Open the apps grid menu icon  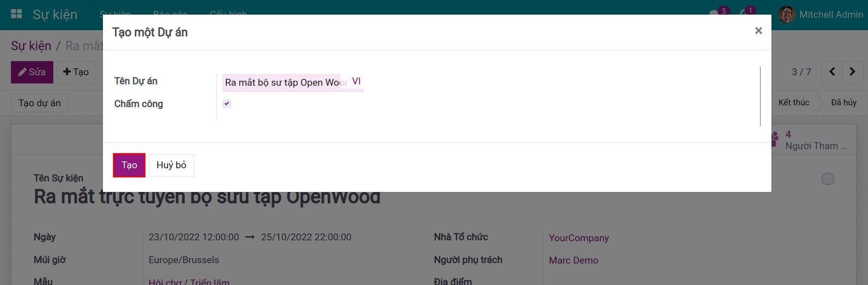(x=16, y=14)
